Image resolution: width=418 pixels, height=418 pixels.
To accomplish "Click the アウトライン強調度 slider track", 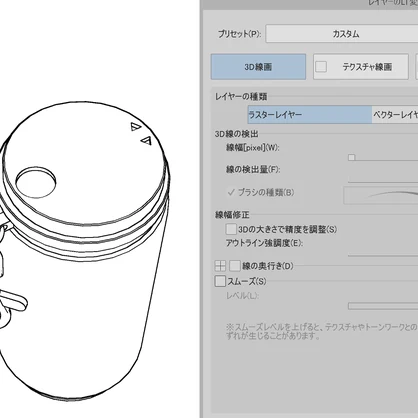I will [383, 255].
